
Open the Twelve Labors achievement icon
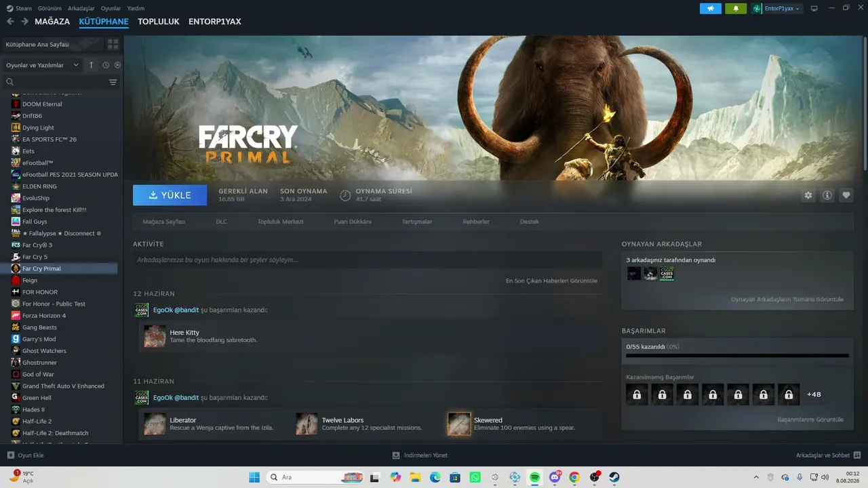pos(307,424)
